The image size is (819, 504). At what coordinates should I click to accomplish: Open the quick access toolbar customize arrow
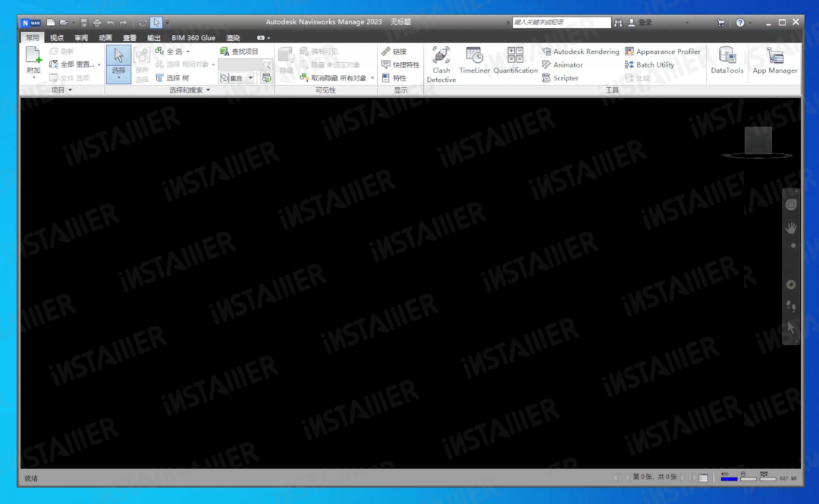coord(167,23)
